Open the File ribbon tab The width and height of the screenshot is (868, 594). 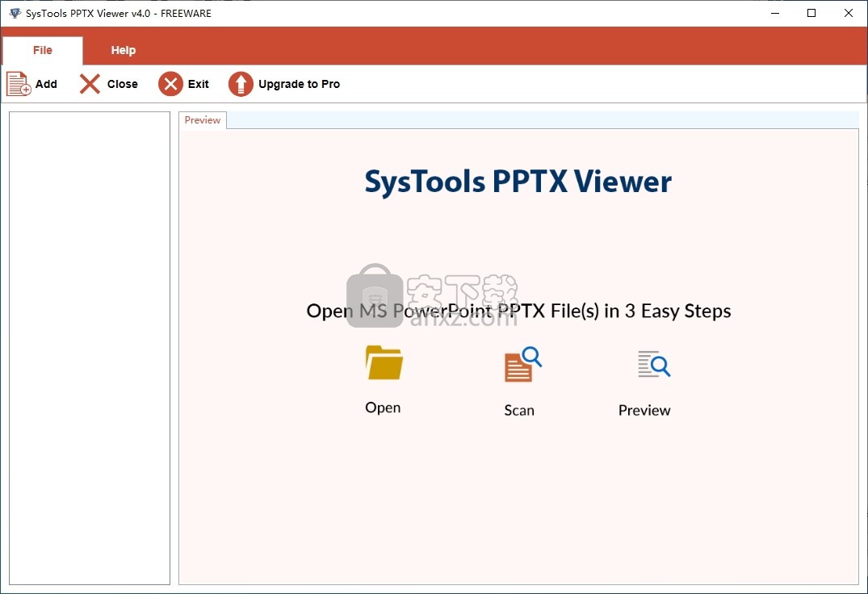[x=43, y=50]
